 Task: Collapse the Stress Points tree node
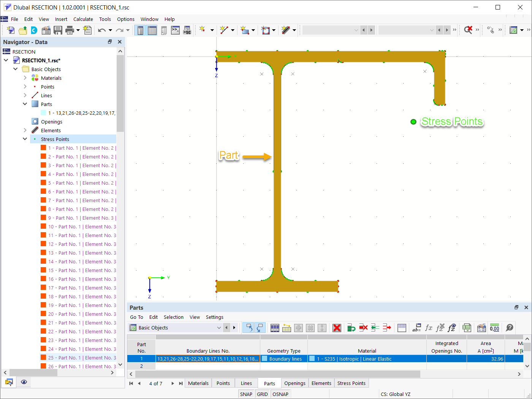pyautogui.click(x=25, y=139)
